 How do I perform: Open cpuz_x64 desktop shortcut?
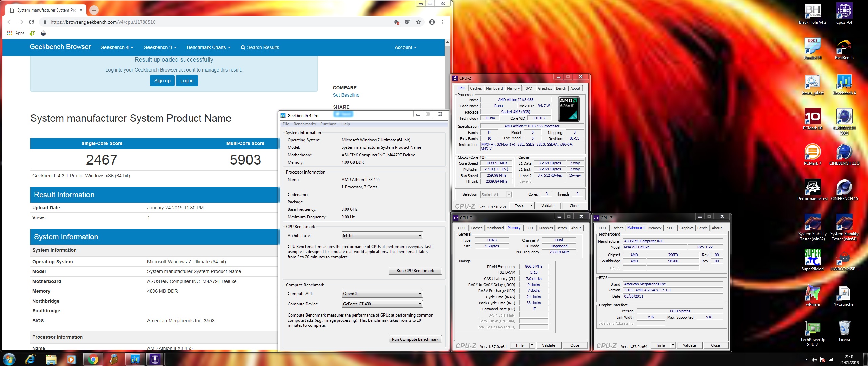(844, 14)
